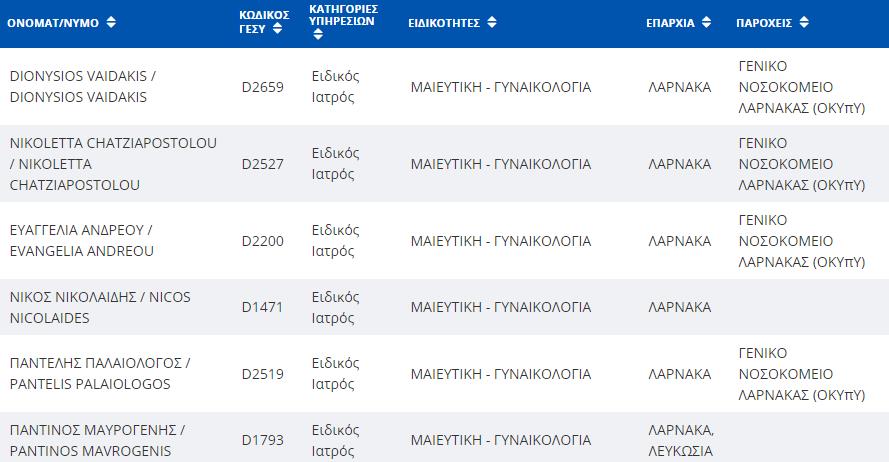889x462 pixels.
Task: Open ΝΙΚΟΣ ΝΙΚΟΛΑΙΔΗΣ / NICOS NICOLAIDES entry
Action: click(x=100, y=307)
